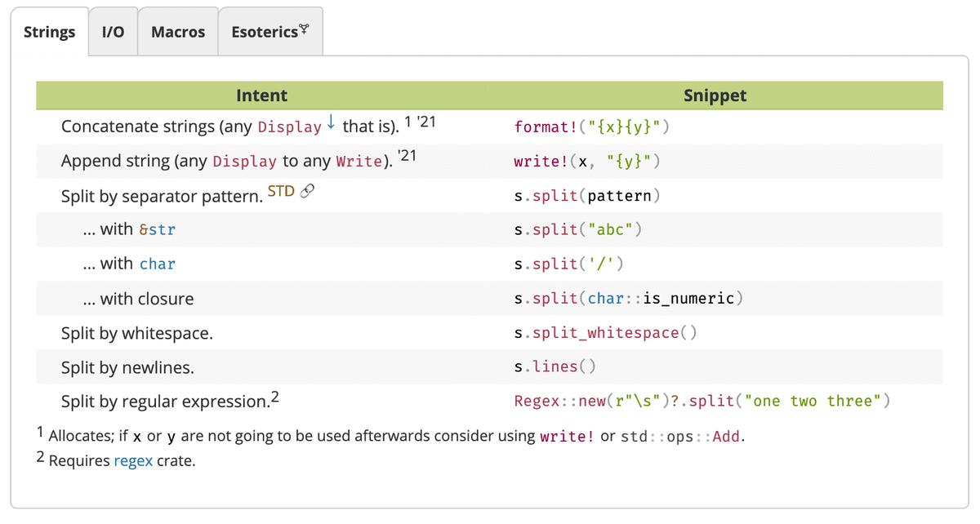Open the Macros tab

(178, 32)
